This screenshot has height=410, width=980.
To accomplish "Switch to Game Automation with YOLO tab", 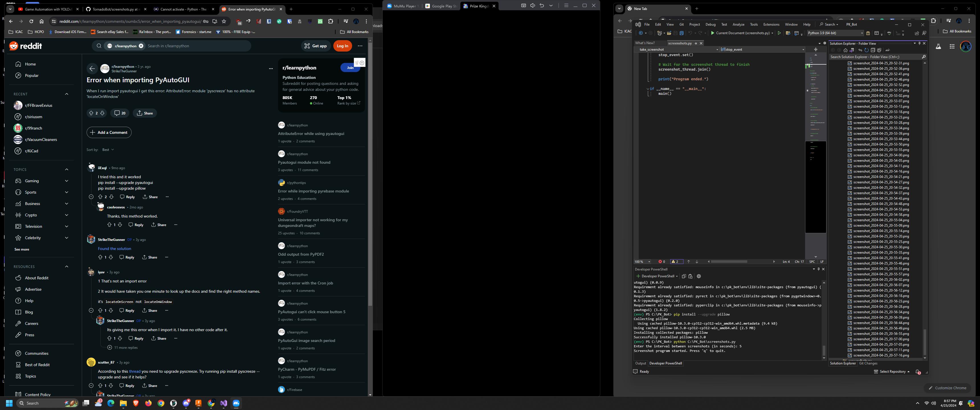I will 49,9.
